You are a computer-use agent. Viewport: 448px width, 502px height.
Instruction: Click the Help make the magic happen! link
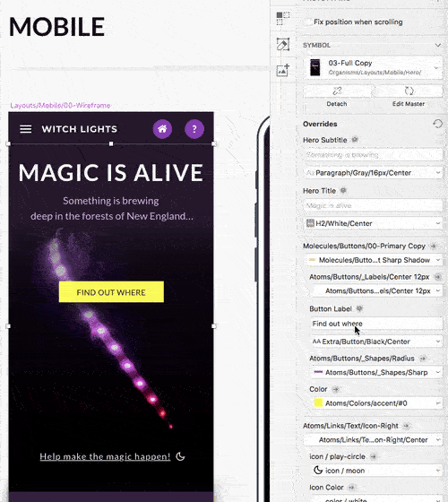[105, 456]
